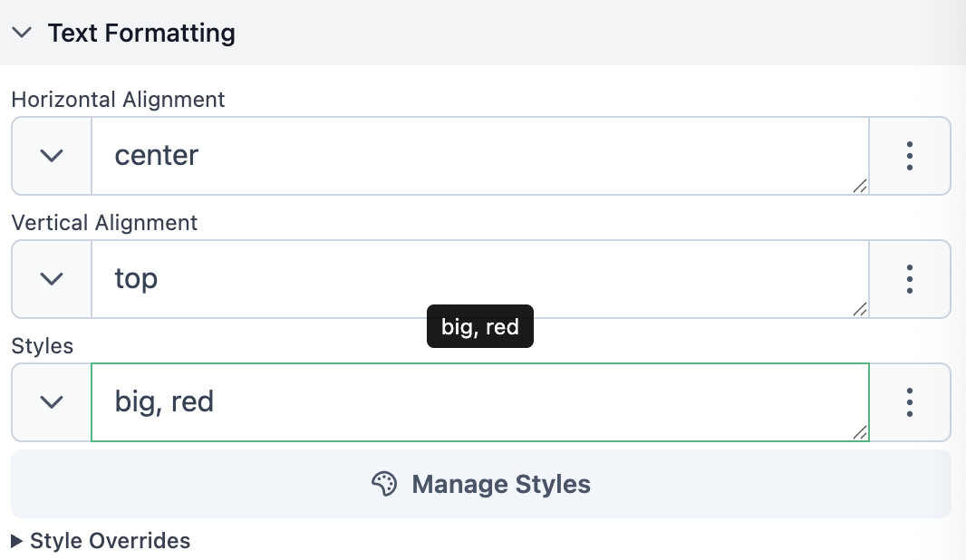Viewport: 966px width, 560px height.
Task: Click the Horizontal Alignment label text
Action: [118, 100]
